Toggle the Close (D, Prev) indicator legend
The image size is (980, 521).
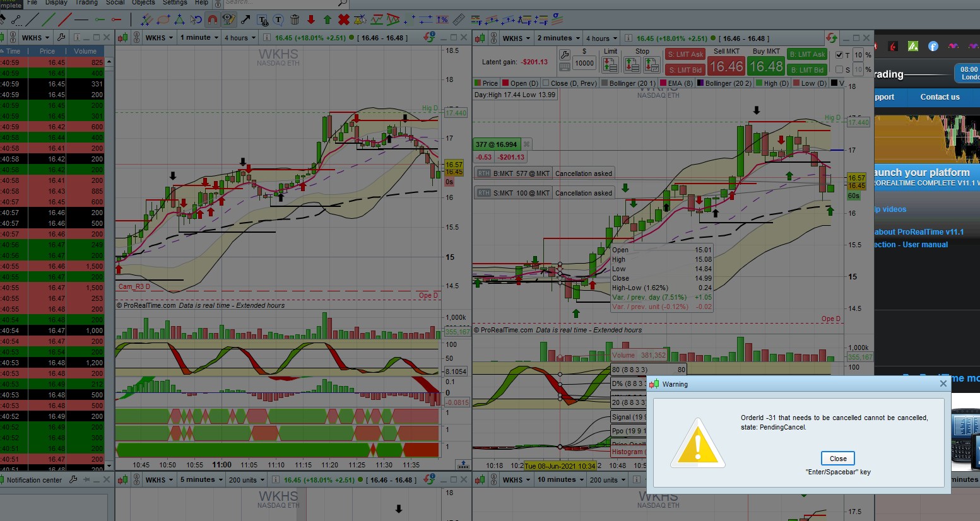pos(569,83)
